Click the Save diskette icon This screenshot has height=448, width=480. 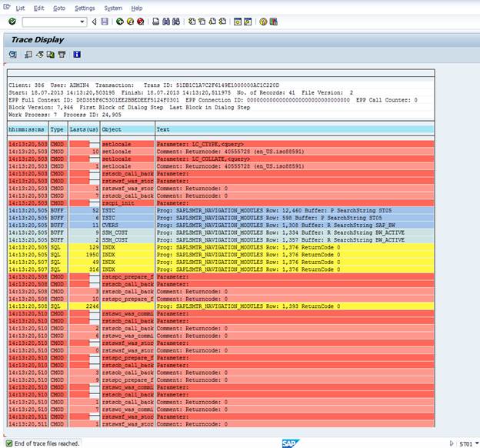(105, 22)
